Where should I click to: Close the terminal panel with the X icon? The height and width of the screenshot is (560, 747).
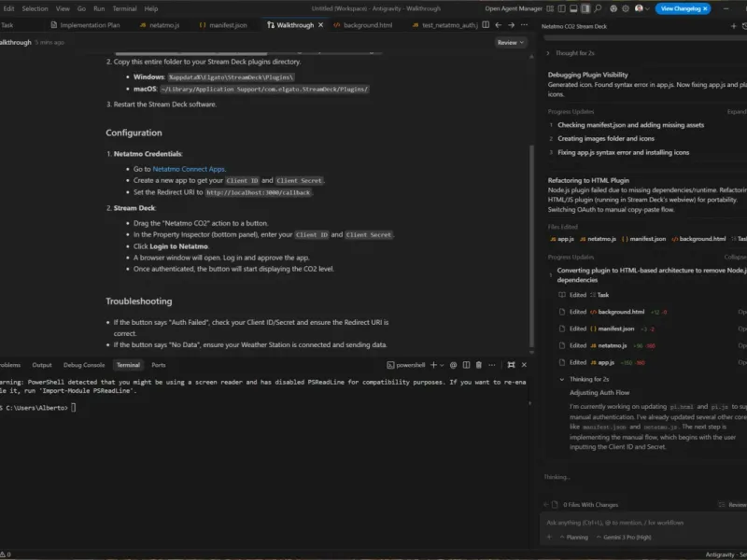coord(524,365)
